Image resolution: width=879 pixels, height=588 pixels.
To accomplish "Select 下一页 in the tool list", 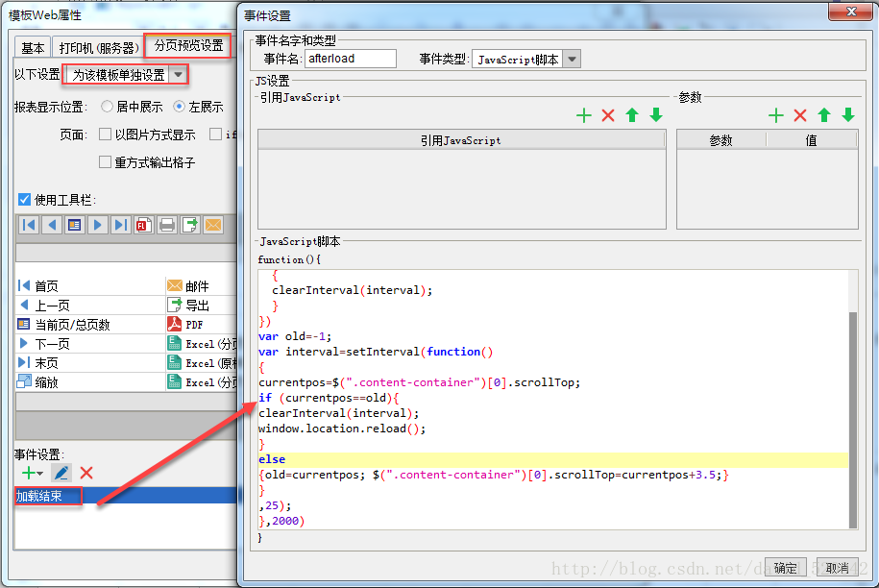I will 90,344.
